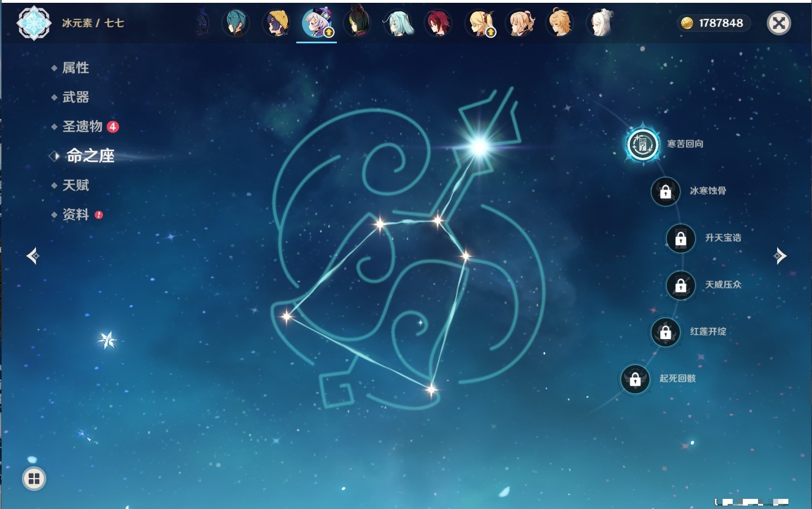
Task: Select the red-haired character avatar
Action: pyautogui.click(x=438, y=23)
